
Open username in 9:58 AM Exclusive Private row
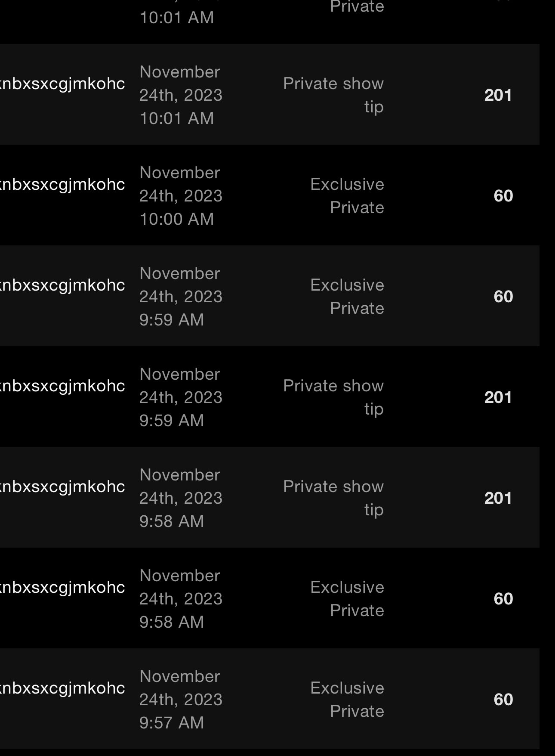(62, 587)
